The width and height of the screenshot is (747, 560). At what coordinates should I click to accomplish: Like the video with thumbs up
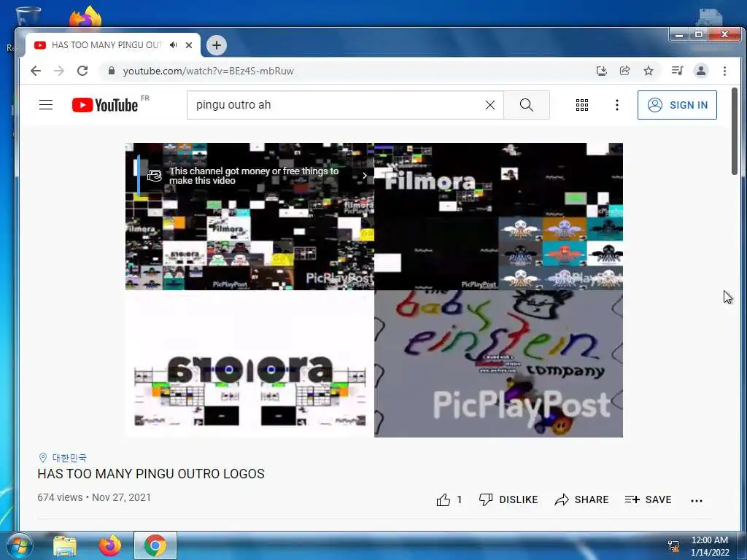coord(444,499)
